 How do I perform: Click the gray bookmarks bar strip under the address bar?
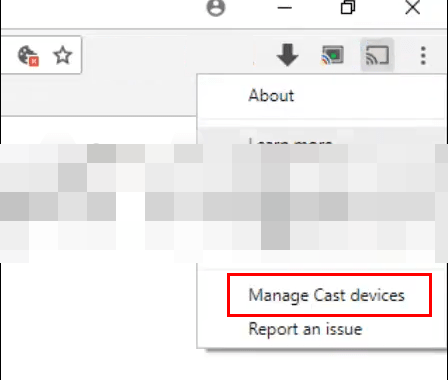98,95
